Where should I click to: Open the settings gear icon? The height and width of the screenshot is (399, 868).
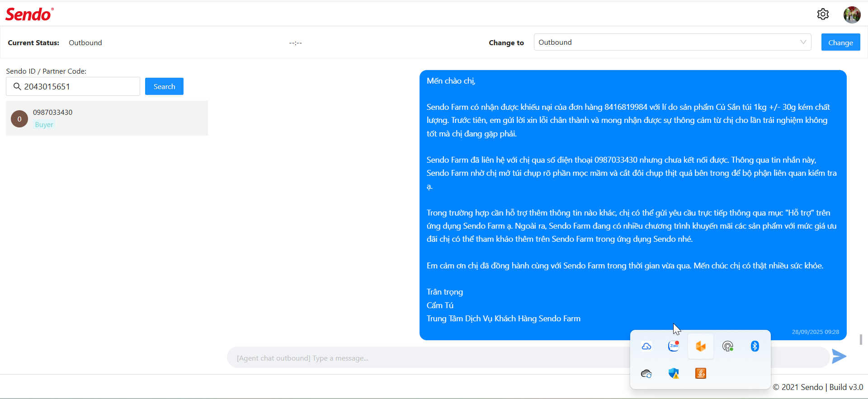pos(823,14)
